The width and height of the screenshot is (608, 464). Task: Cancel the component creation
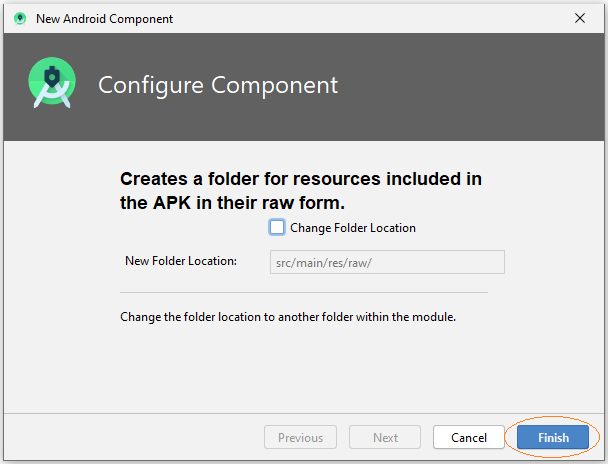coord(469,437)
